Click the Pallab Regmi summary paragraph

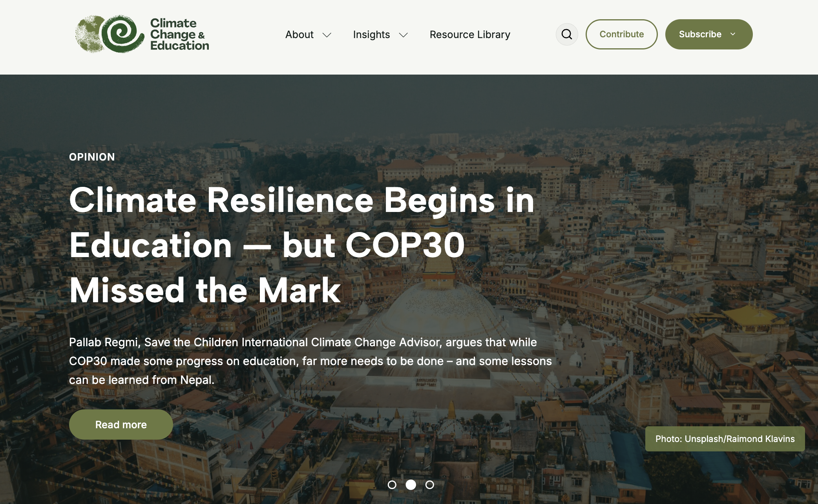pyautogui.click(x=310, y=361)
